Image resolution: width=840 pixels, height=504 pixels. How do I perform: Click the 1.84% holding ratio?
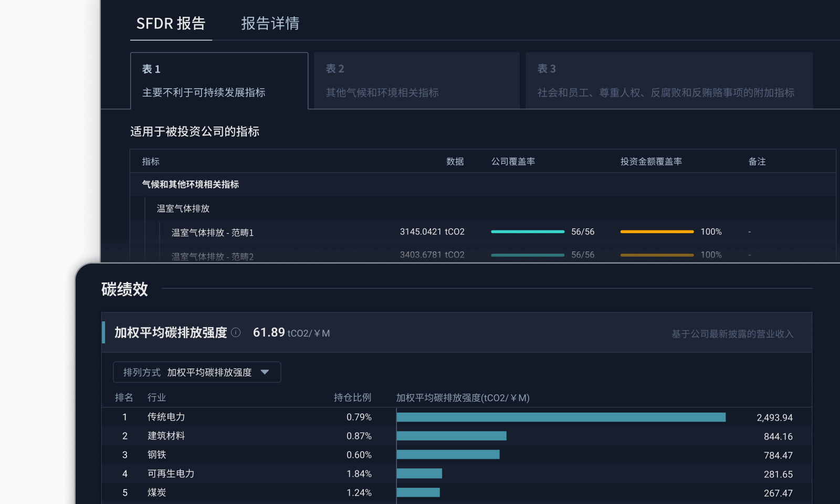pyautogui.click(x=359, y=474)
